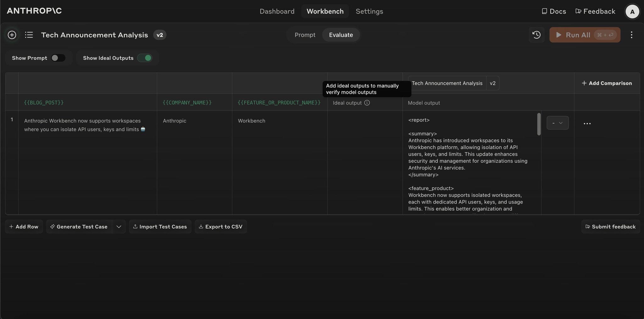Click the Anthropic logo
The width and height of the screenshot is (644, 319).
(x=34, y=11)
